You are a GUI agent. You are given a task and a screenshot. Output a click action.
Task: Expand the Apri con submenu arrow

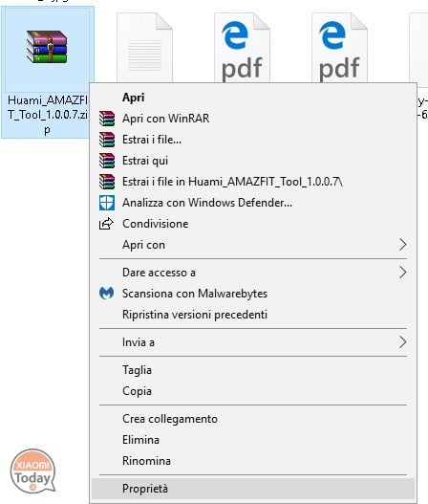coord(402,245)
